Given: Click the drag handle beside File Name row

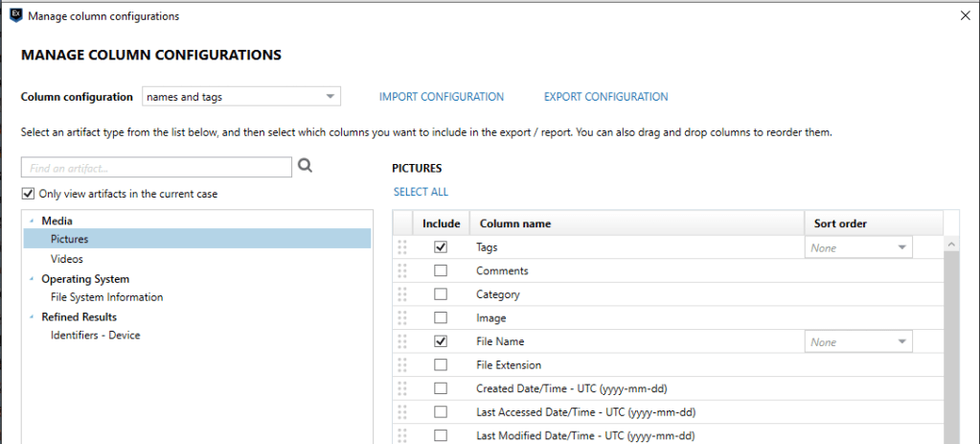Looking at the screenshot, I should point(402,341).
